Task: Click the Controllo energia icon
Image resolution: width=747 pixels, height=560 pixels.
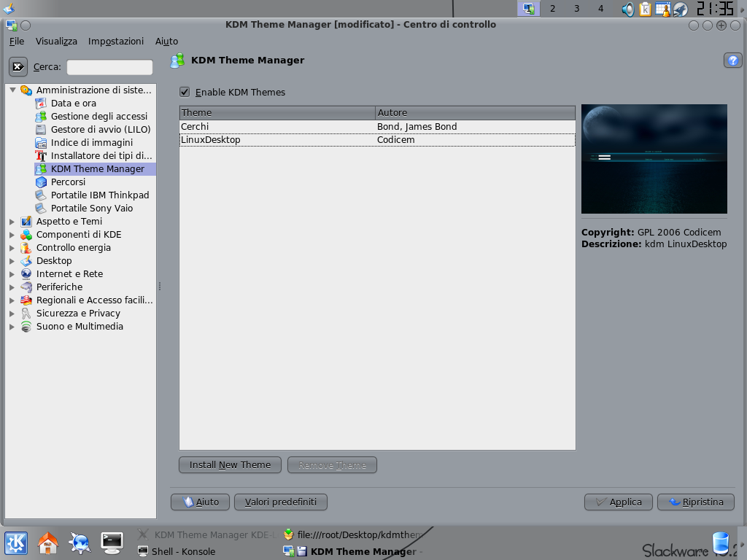Action: [26, 248]
